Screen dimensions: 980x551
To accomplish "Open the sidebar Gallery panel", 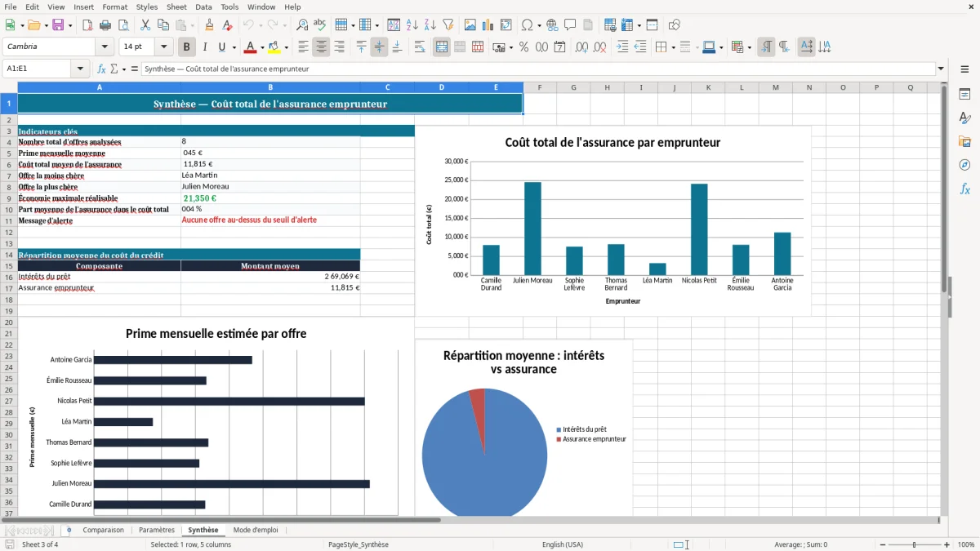I will pos(964,142).
